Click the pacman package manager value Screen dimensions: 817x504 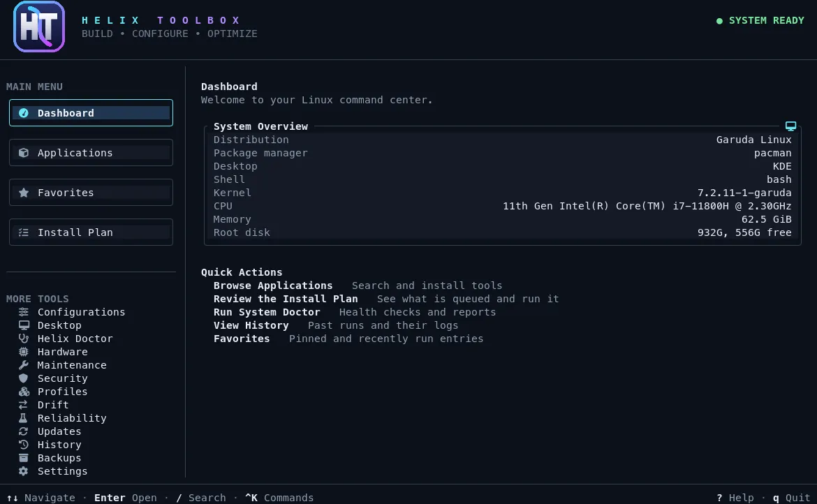click(773, 153)
